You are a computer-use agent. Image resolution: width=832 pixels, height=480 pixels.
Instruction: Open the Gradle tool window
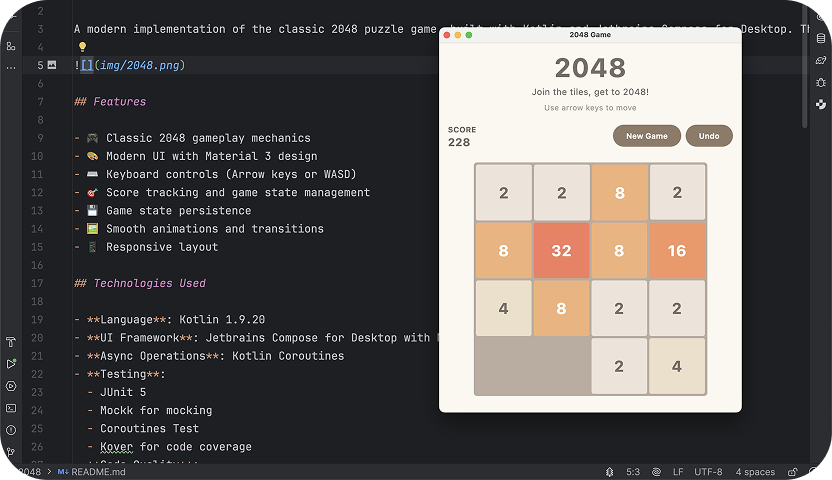pos(821,61)
